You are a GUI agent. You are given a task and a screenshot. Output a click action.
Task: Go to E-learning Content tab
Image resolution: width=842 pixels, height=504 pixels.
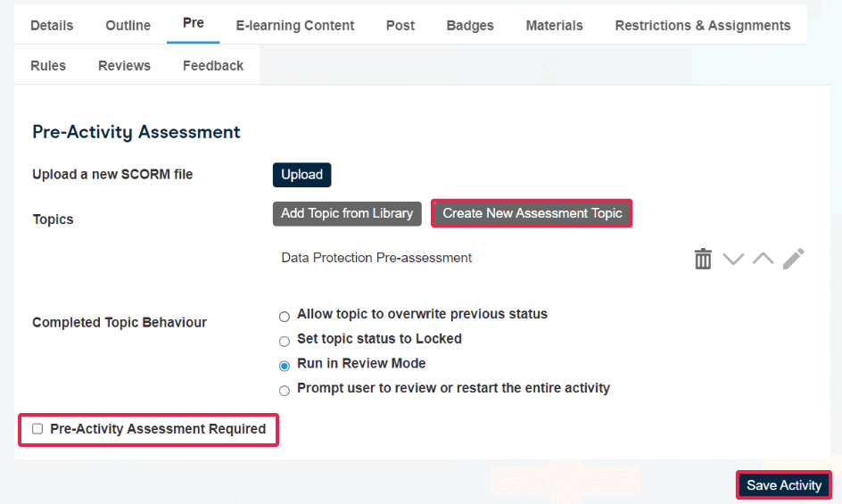click(295, 25)
